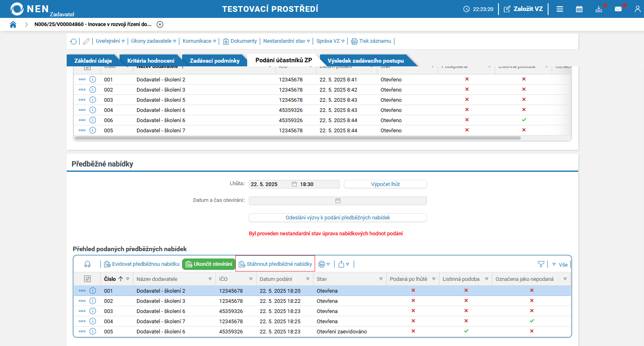Open Datum podání column filter arrow
Screen dimensions: 644x346
point(308,279)
